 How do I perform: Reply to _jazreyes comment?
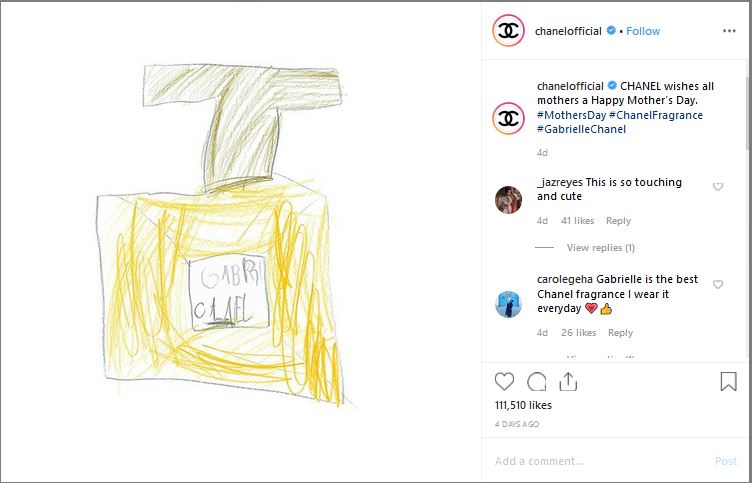coord(618,221)
